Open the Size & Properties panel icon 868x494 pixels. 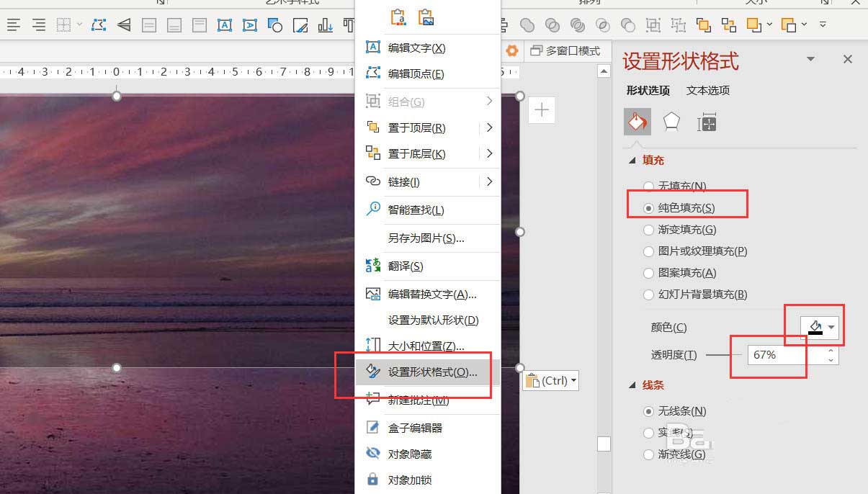[x=707, y=122]
